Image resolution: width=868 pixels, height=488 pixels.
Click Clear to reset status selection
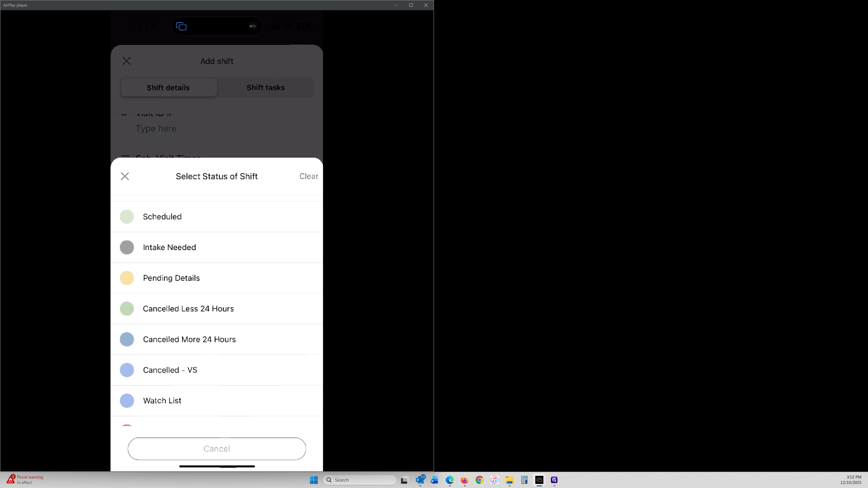pyautogui.click(x=308, y=176)
